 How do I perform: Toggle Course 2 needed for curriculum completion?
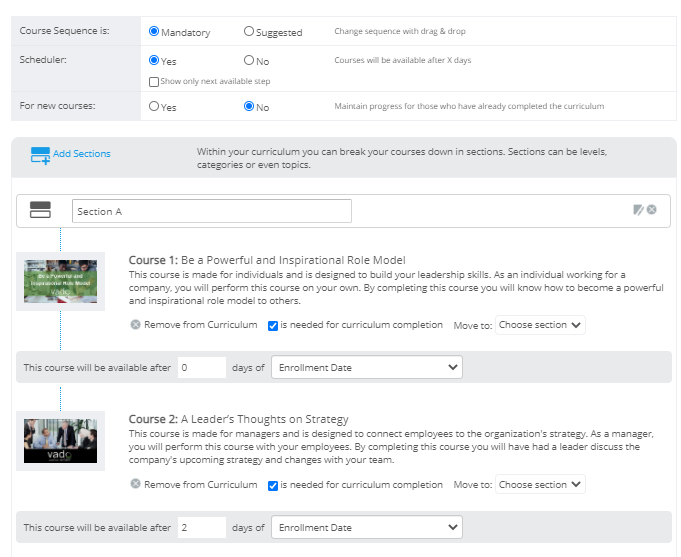273,486
